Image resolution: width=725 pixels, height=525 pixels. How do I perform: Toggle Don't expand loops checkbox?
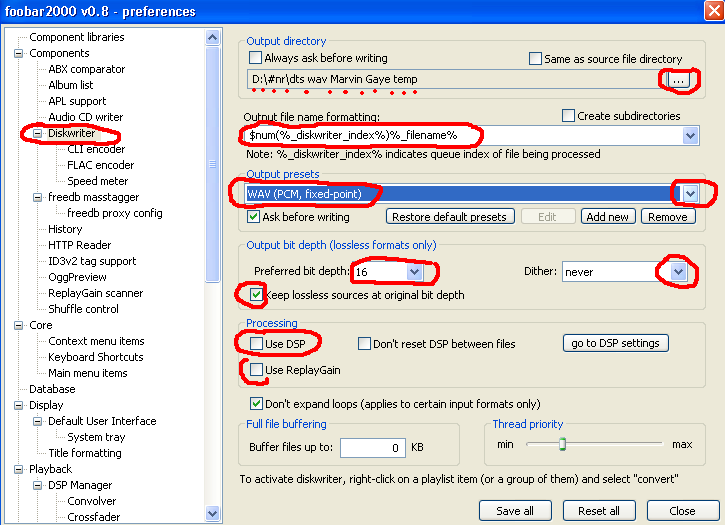coord(256,404)
